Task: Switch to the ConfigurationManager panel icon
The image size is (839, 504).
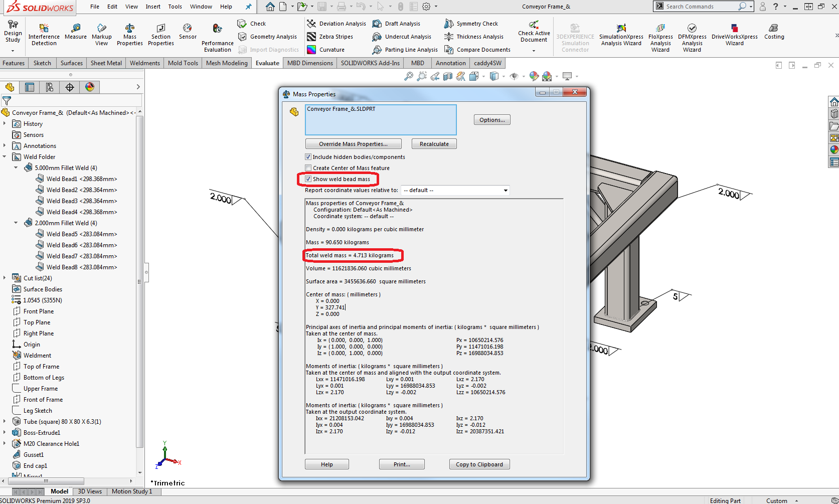Action: [x=50, y=87]
